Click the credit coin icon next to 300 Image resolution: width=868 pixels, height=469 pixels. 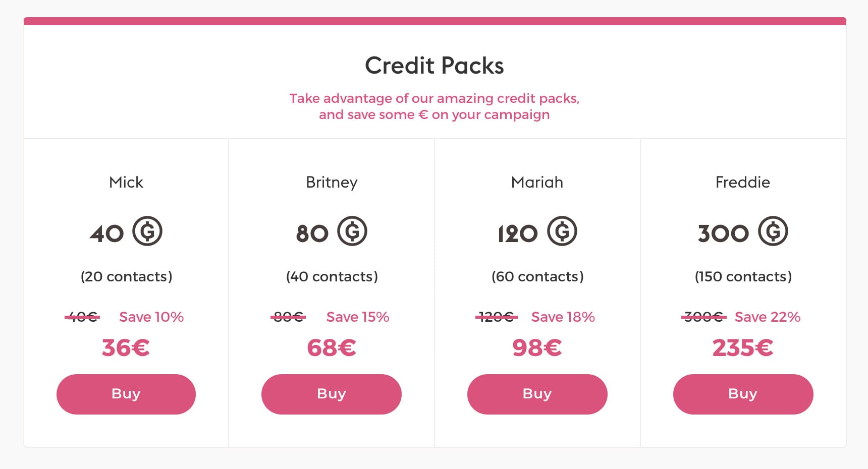(773, 231)
